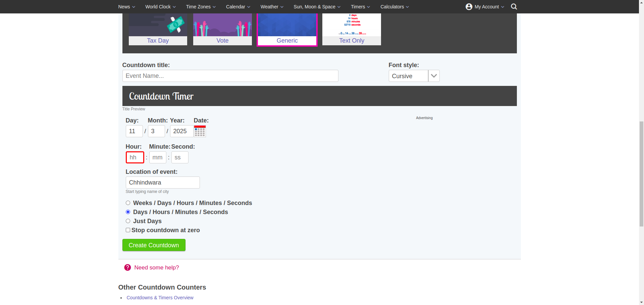Choose the Text Only theme thumbnail

point(352,29)
